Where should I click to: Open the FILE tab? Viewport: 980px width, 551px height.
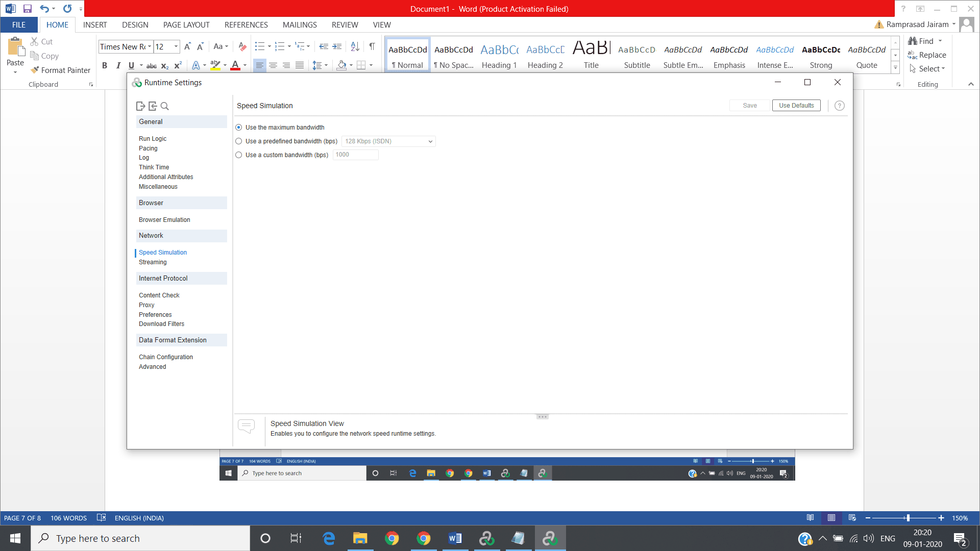pyautogui.click(x=19, y=24)
